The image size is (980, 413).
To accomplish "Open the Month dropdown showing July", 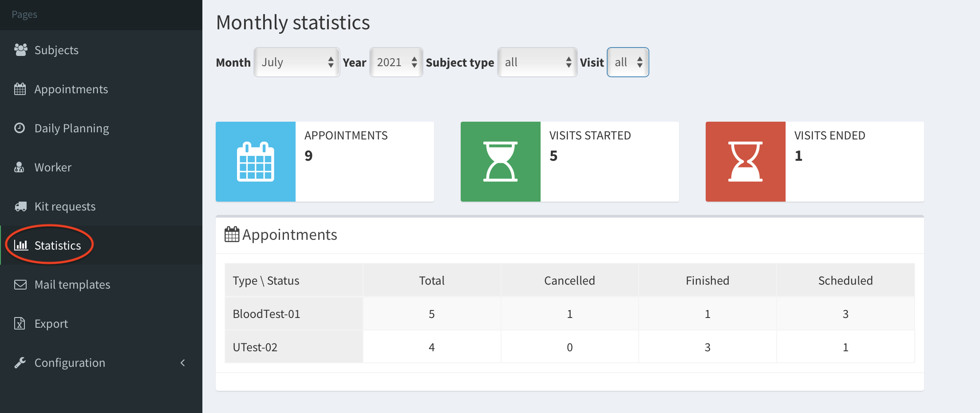I will (296, 62).
